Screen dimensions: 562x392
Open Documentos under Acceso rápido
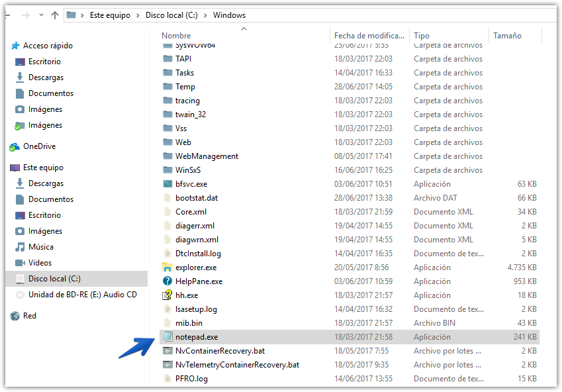click(x=51, y=93)
